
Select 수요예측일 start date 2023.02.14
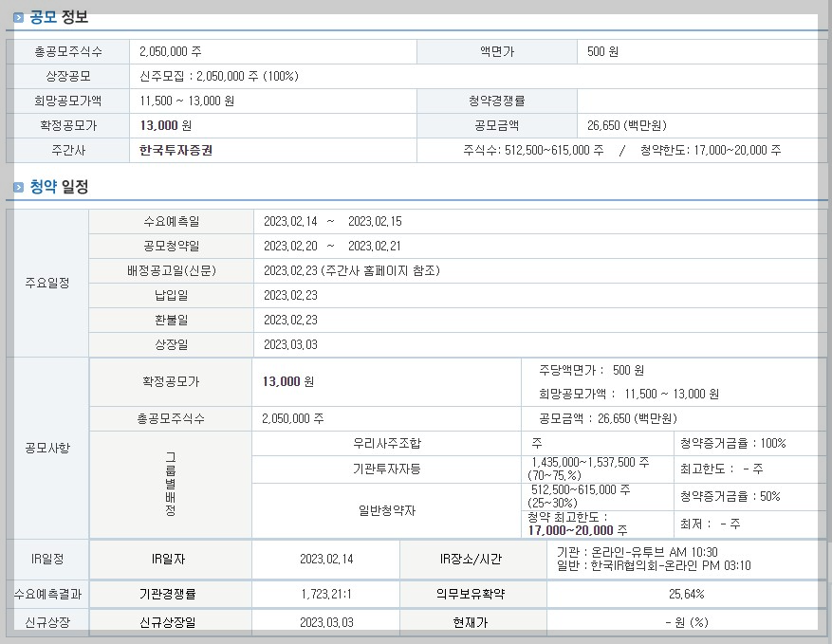click(x=290, y=221)
